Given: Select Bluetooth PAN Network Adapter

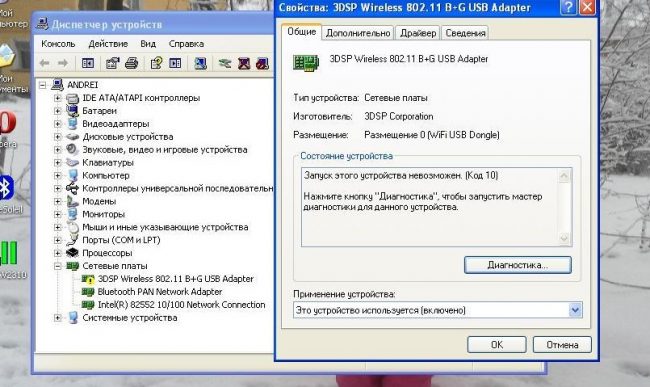Looking at the screenshot, I should [160, 292].
